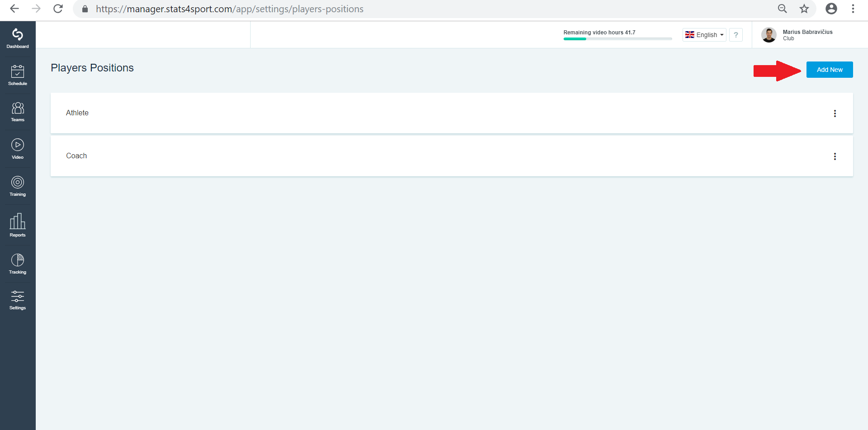Open the three-dot menu for Coach
868x430 pixels.
835,156
